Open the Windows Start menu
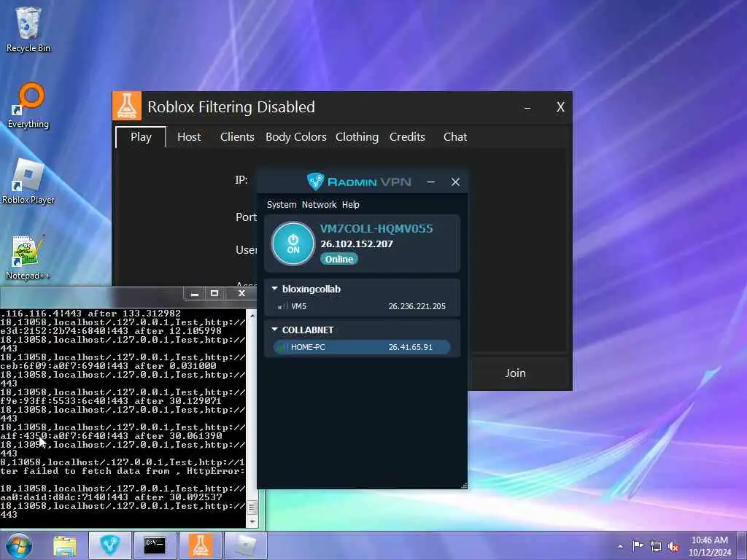This screenshot has height=560, width=747. (x=18, y=545)
